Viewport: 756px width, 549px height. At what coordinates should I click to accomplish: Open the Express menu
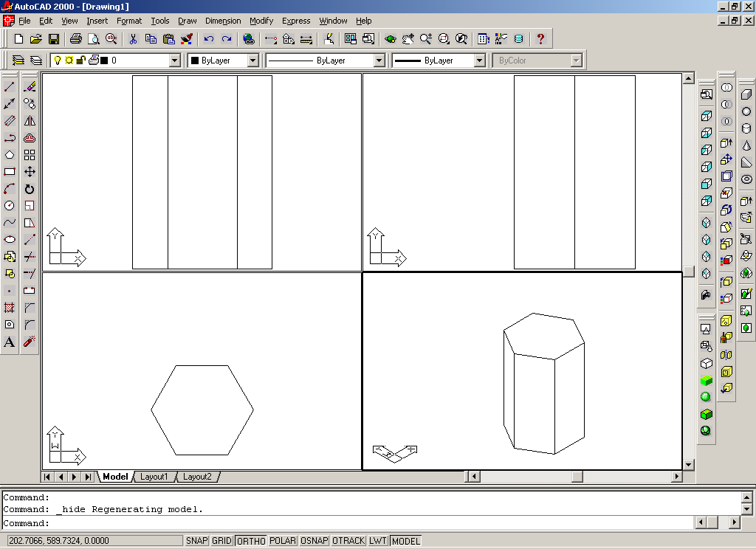point(296,21)
